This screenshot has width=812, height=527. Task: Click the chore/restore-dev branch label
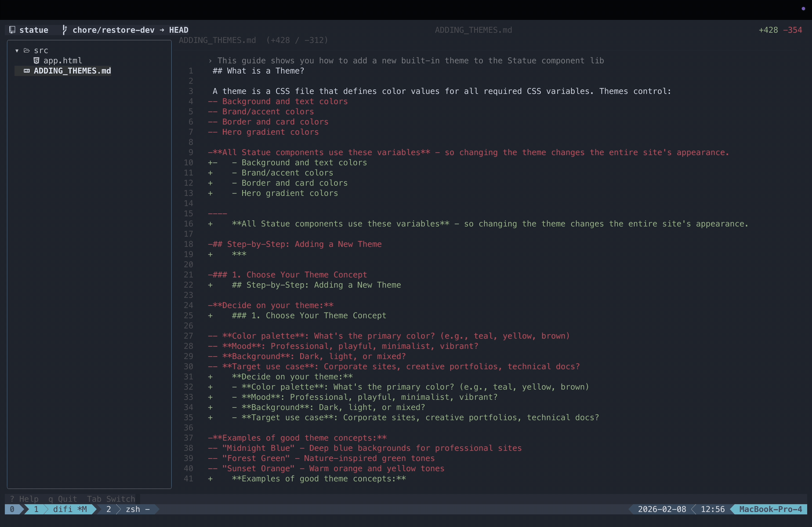[x=113, y=30]
